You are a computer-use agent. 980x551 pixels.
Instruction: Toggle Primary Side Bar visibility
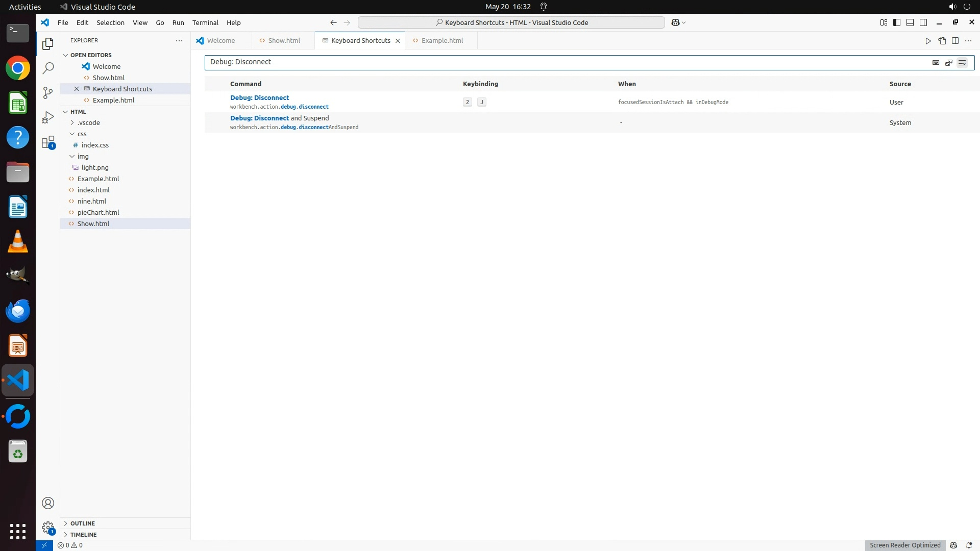897,22
